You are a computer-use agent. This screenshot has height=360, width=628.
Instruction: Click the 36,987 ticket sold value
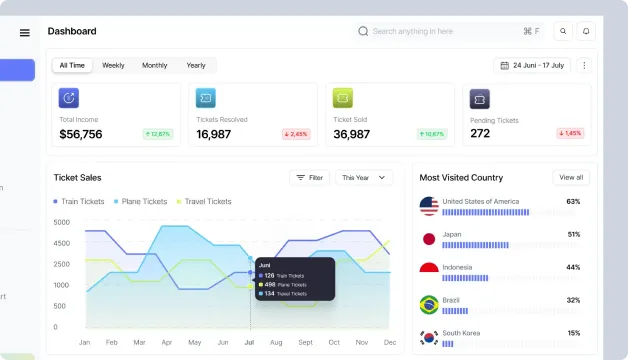(x=352, y=134)
